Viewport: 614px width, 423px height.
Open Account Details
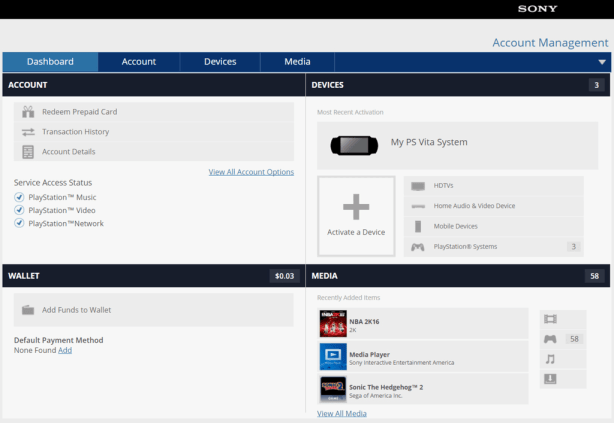pos(154,152)
